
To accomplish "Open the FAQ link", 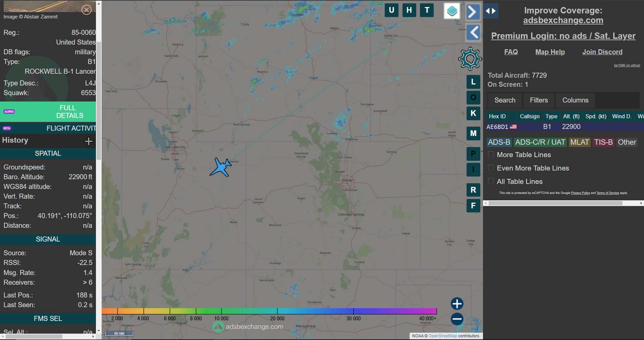I will (511, 52).
